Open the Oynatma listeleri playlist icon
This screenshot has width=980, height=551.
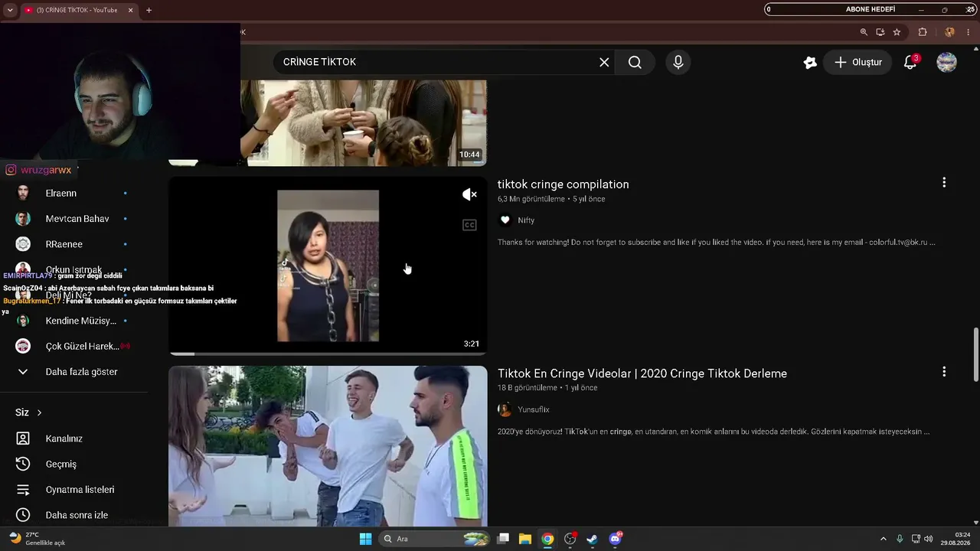23,490
